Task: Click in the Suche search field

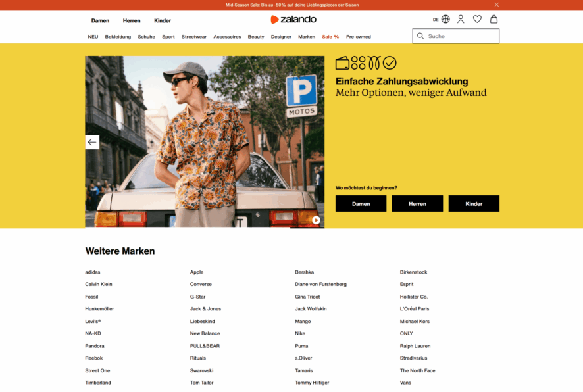Action: click(x=456, y=36)
